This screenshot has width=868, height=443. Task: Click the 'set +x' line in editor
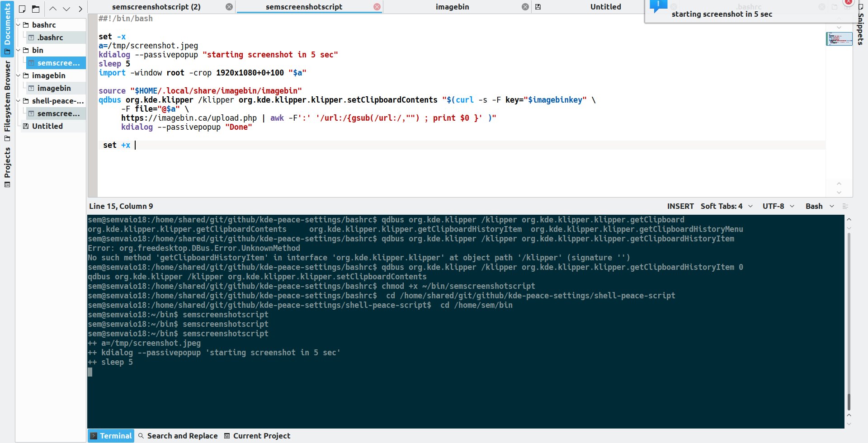pyautogui.click(x=117, y=145)
